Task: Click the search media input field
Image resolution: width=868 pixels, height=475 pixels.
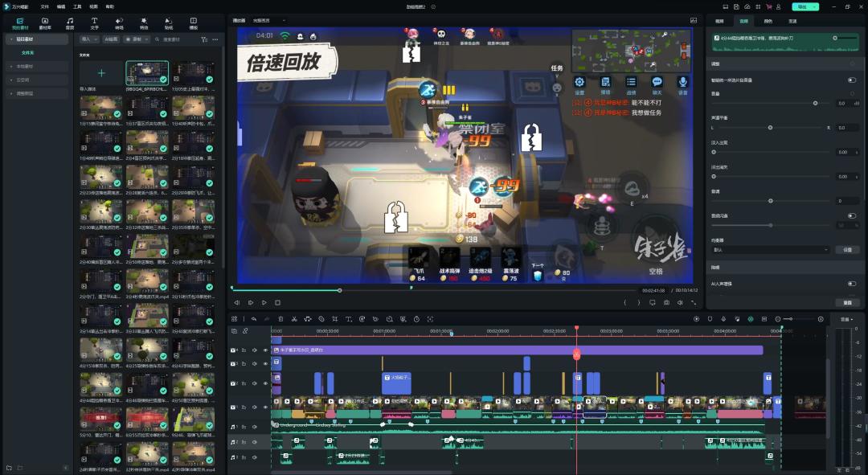Action: tap(174, 39)
